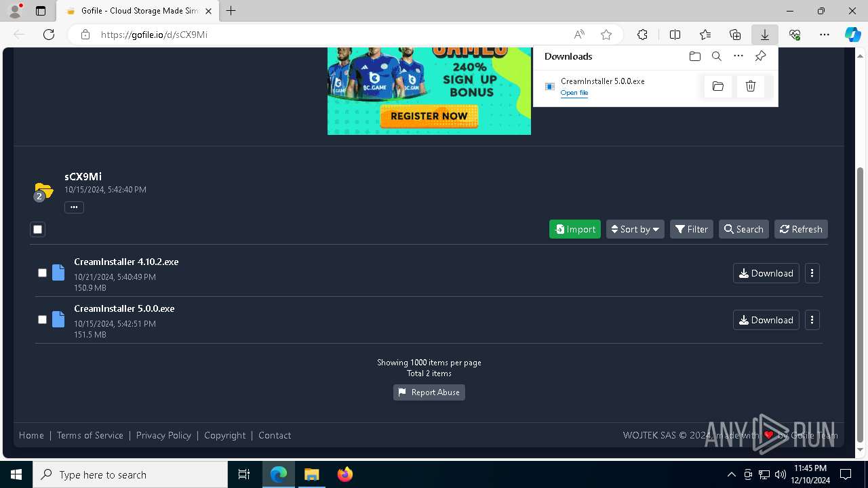Open the Terms of Service link
This screenshot has height=488, width=868.
click(x=90, y=435)
